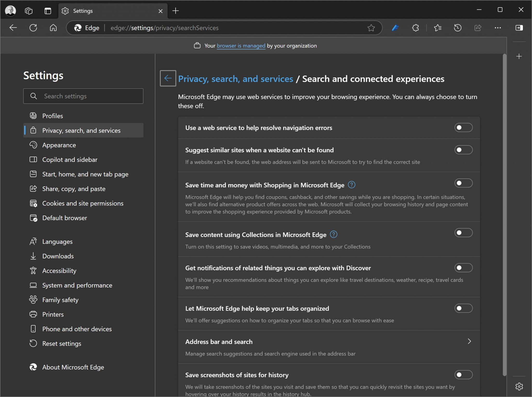Open the Downloads settings section
Image resolution: width=532 pixels, height=397 pixels.
coord(58,256)
